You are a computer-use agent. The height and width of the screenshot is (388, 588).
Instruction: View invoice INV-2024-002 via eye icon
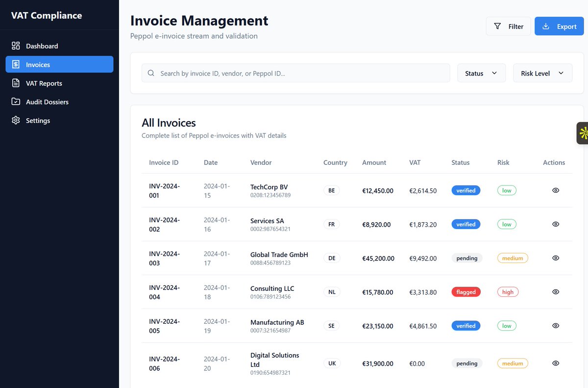point(556,224)
